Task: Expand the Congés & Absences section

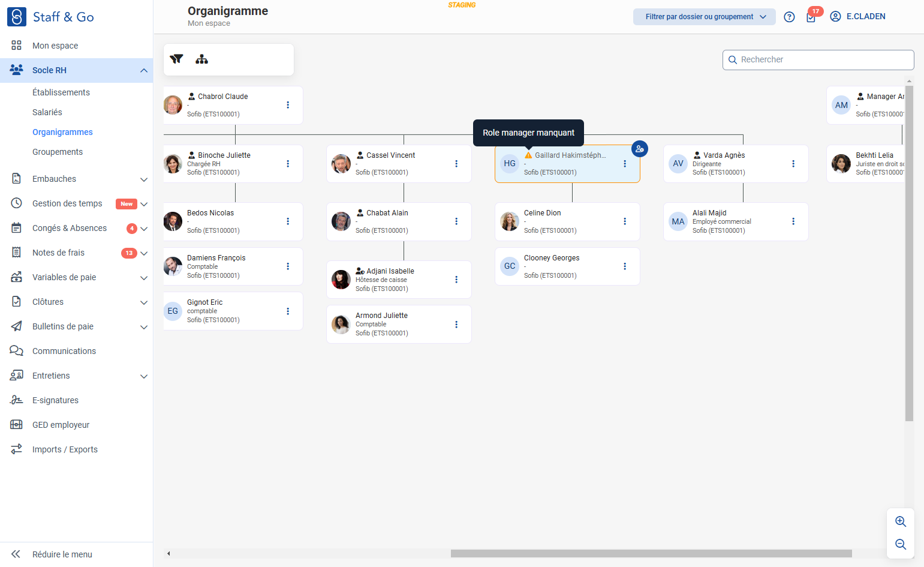Action: [144, 229]
